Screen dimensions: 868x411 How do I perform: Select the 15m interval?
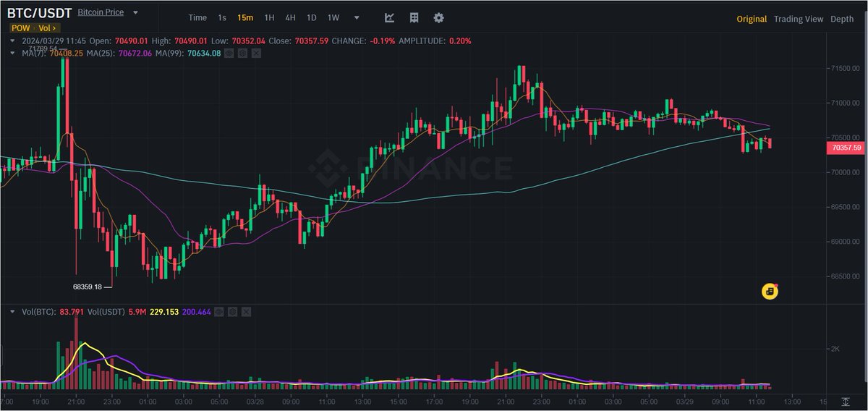point(245,18)
